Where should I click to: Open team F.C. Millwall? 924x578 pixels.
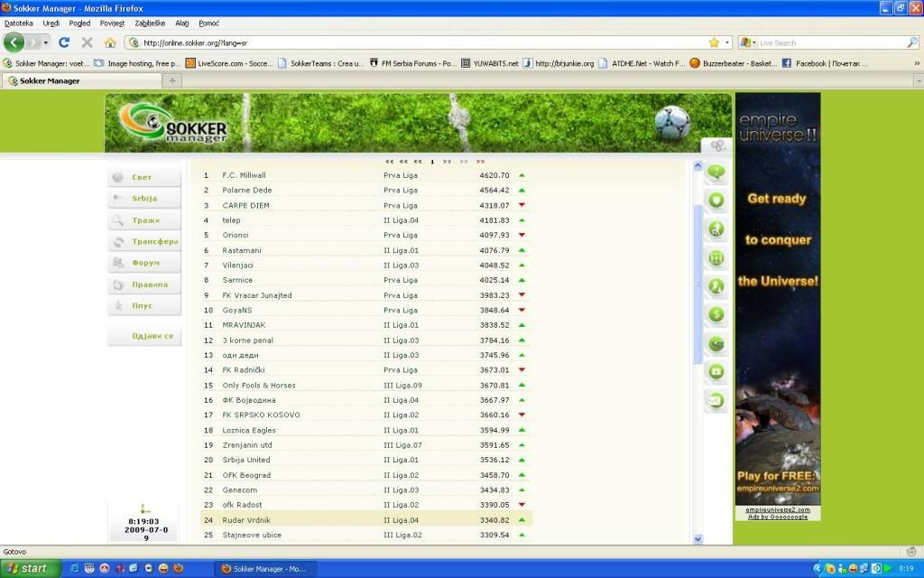point(244,175)
